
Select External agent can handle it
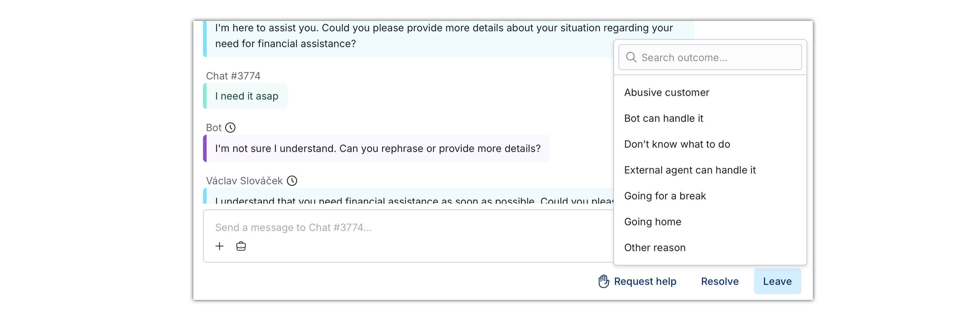(x=710, y=170)
